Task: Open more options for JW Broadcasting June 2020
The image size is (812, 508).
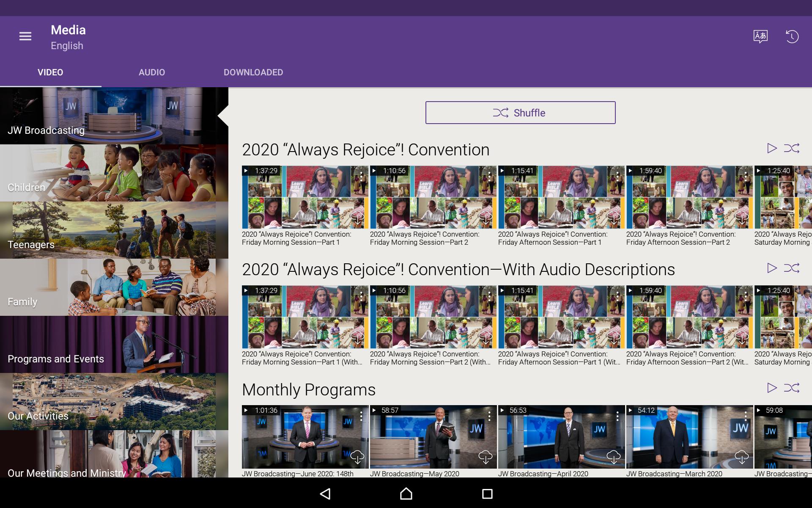Action: tap(362, 416)
